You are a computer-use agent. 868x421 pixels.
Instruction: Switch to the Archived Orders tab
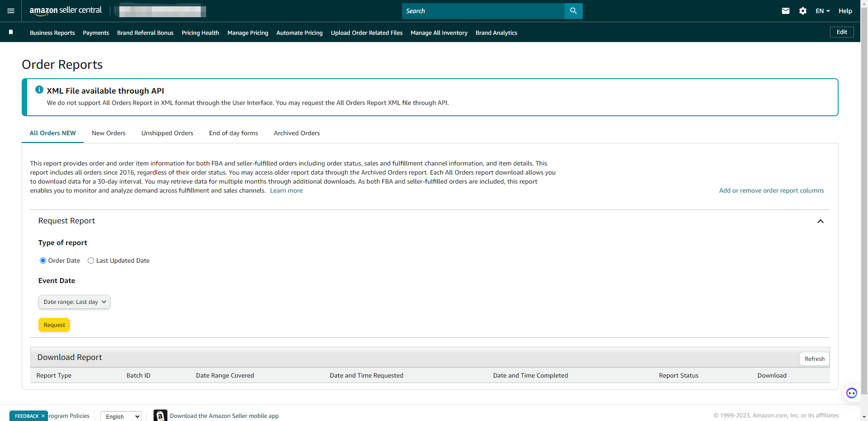[297, 133]
